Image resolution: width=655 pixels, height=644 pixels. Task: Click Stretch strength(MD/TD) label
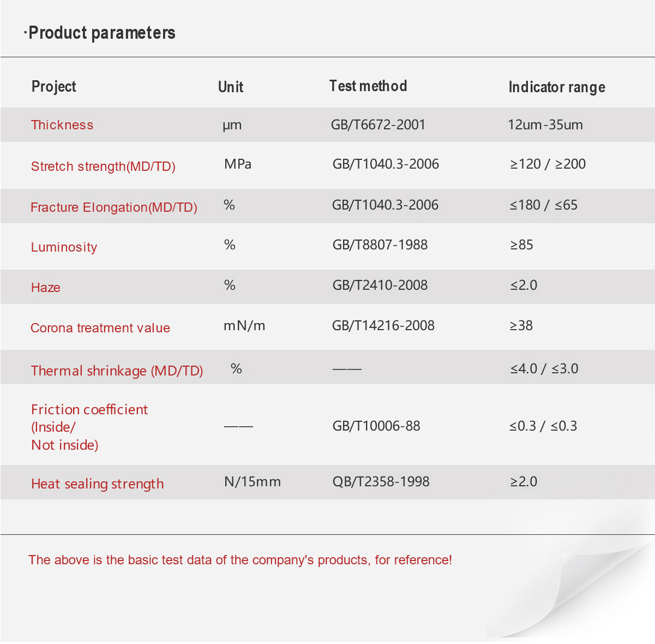click(103, 166)
